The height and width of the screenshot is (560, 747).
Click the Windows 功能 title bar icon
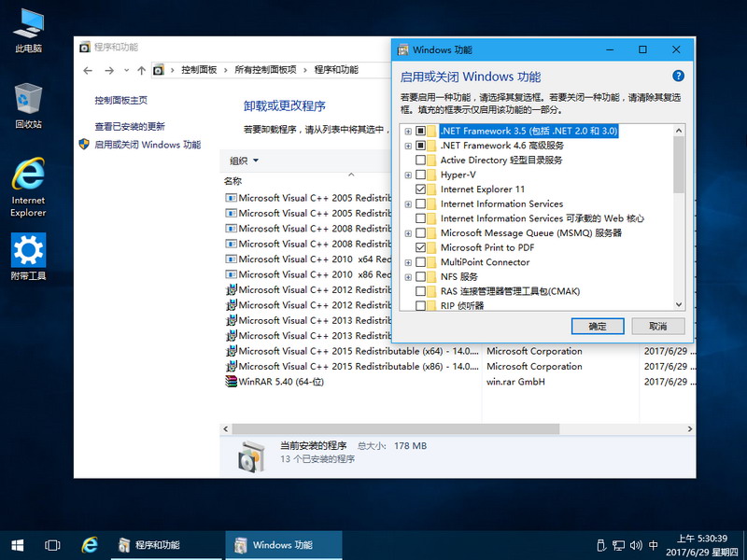coord(403,49)
